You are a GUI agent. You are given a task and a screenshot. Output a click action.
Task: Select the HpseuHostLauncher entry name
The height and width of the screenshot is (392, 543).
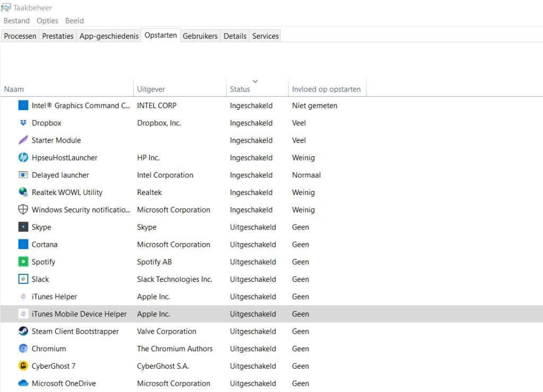point(65,158)
